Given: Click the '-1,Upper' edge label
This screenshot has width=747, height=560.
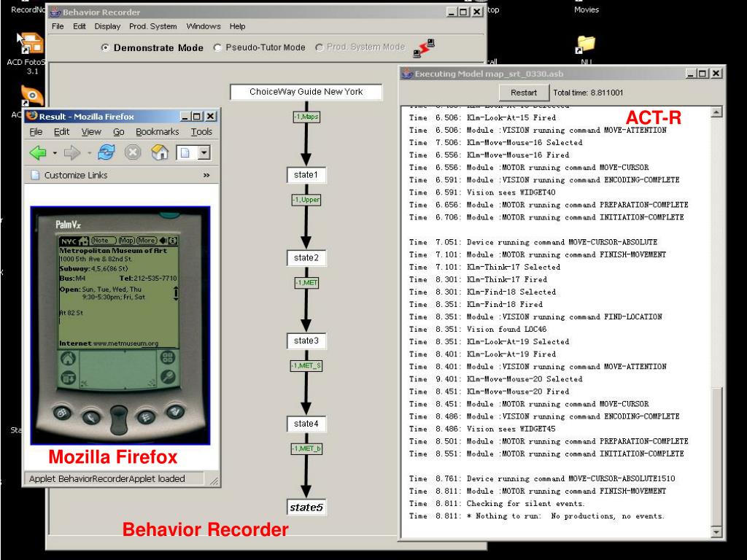Looking at the screenshot, I should [x=306, y=200].
